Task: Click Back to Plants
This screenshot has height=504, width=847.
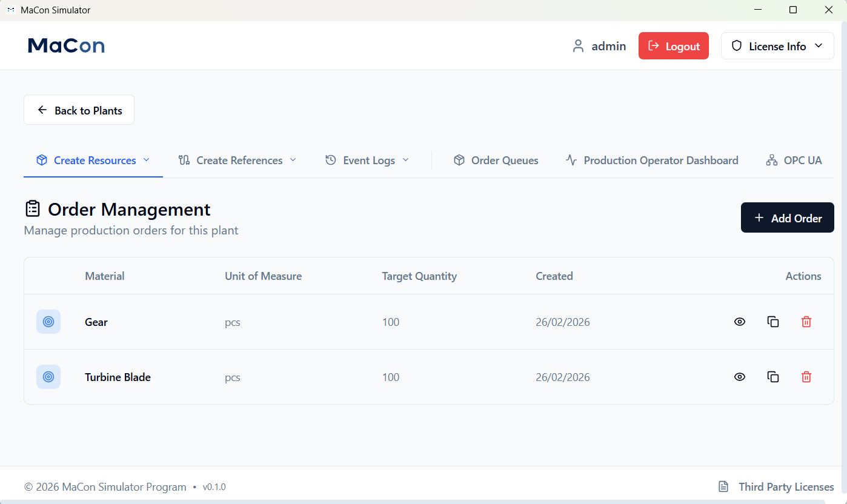Action: coord(79,110)
